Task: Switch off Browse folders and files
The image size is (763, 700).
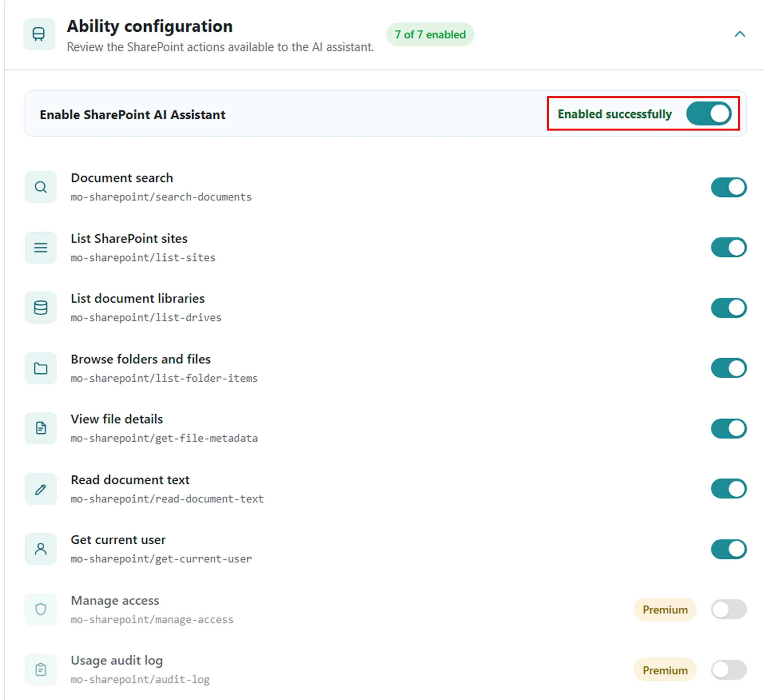Action: (x=729, y=368)
